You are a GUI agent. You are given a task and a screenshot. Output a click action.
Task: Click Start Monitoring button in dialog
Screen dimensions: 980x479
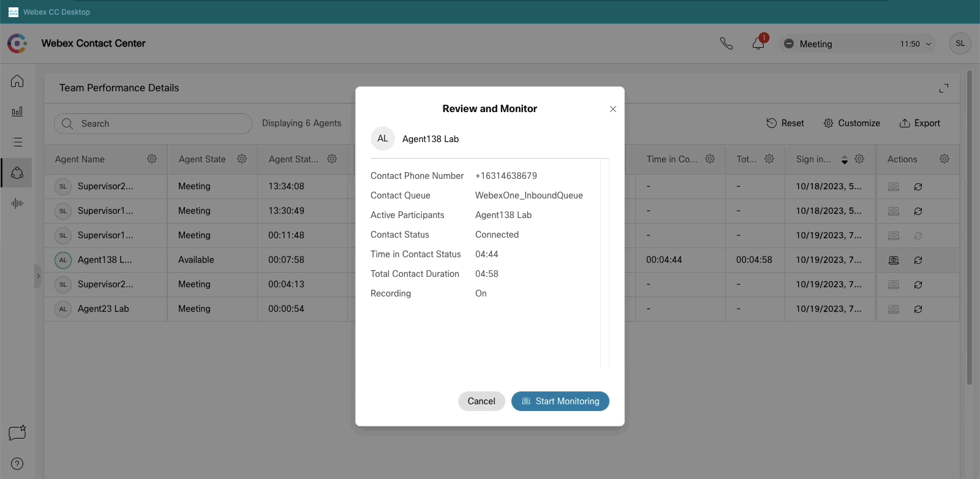click(x=560, y=401)
